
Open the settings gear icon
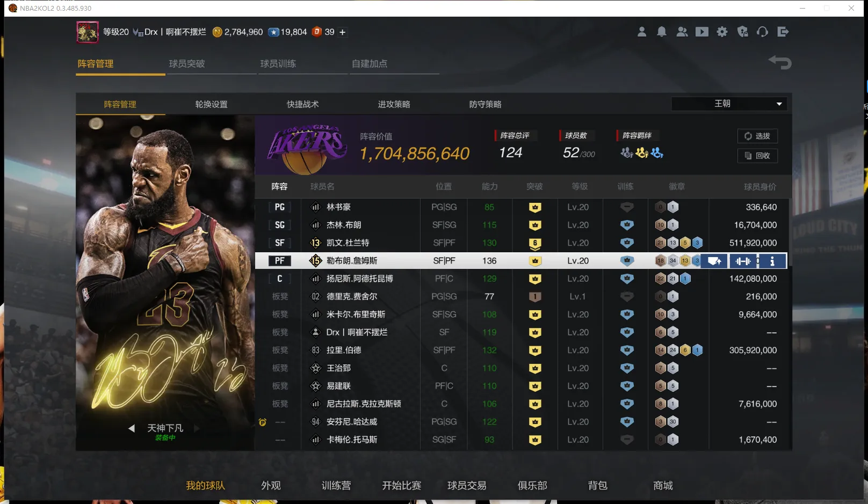[722, 32]
